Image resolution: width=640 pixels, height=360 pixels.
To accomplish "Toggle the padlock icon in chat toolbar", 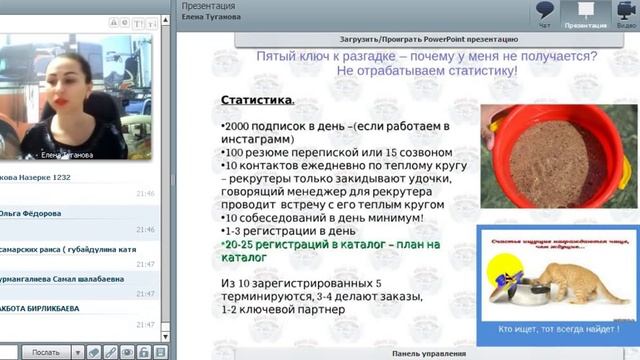I will (144, 352).
